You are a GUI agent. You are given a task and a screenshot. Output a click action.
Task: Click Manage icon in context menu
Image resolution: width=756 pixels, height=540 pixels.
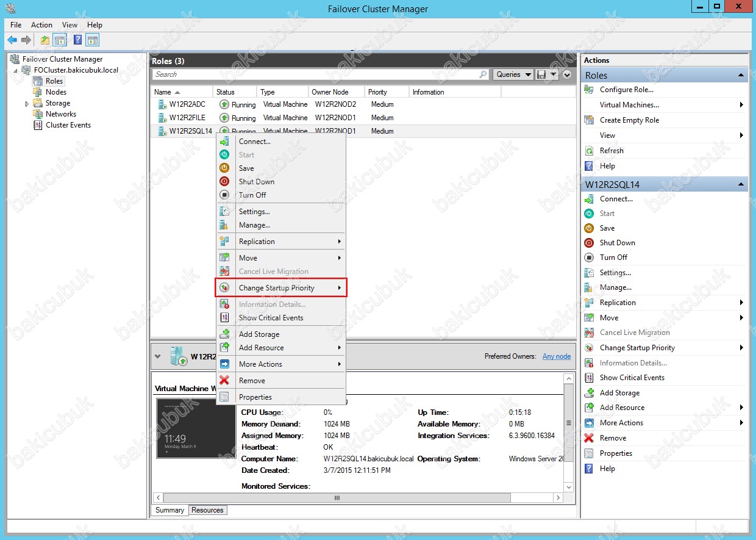point(224,225)
